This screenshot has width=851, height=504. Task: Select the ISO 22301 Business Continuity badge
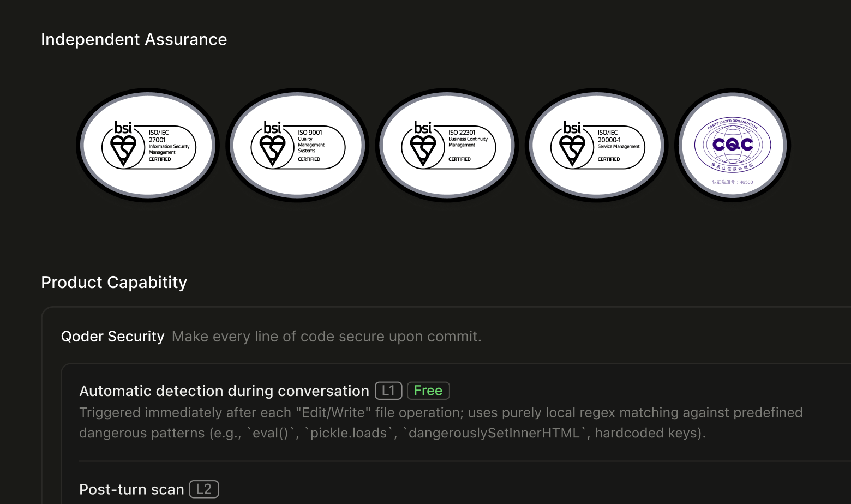[x=447, y=145]
